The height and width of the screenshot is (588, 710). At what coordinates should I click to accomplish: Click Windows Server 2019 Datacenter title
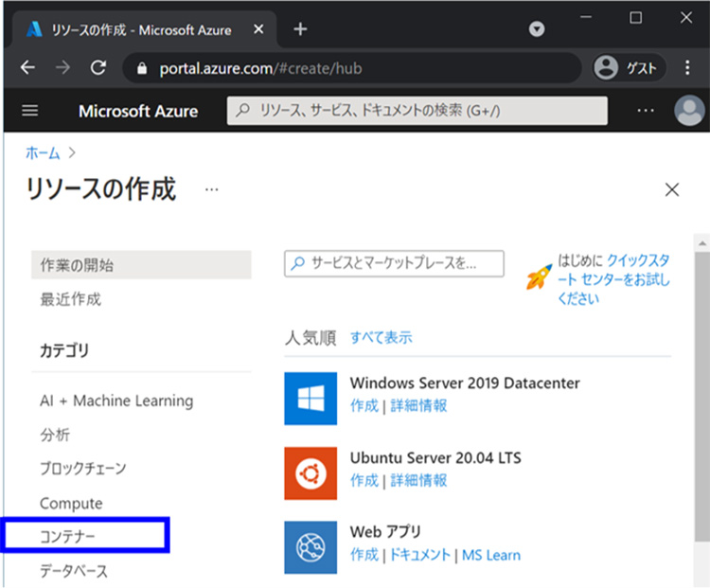[465, 383]
